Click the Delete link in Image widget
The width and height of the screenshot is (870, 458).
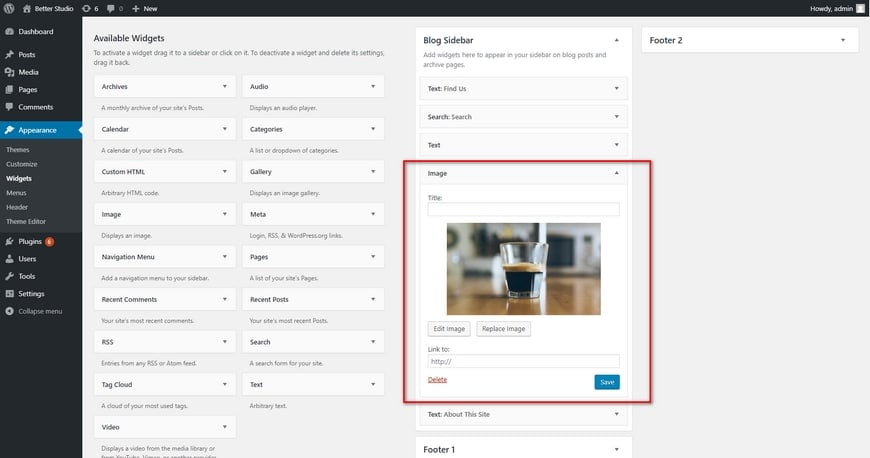tap(437, 380)
